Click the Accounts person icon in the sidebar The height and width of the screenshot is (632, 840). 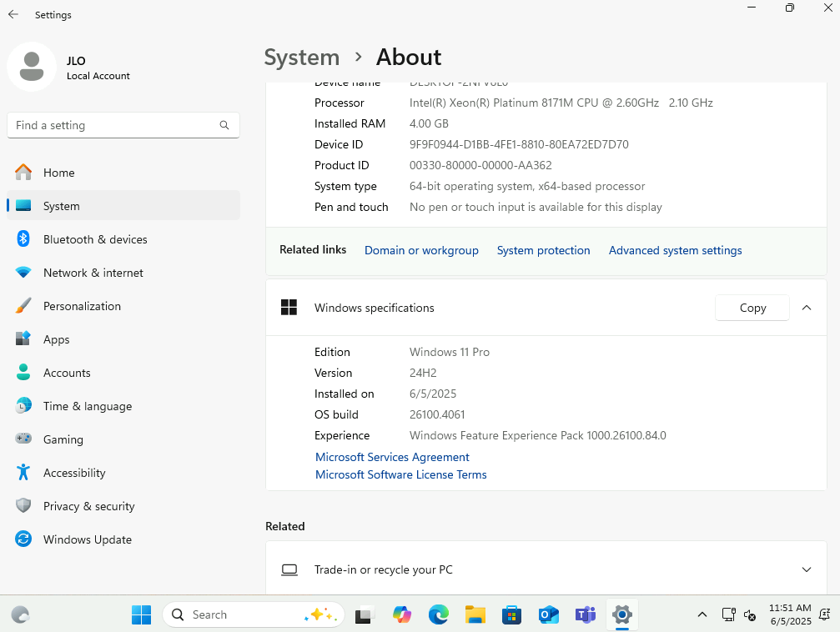23,372
